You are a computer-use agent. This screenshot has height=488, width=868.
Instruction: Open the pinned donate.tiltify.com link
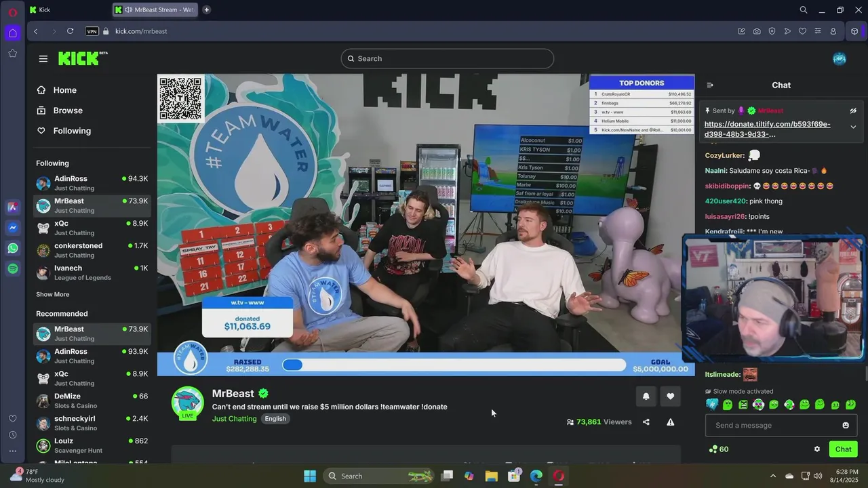click(767, 129)
